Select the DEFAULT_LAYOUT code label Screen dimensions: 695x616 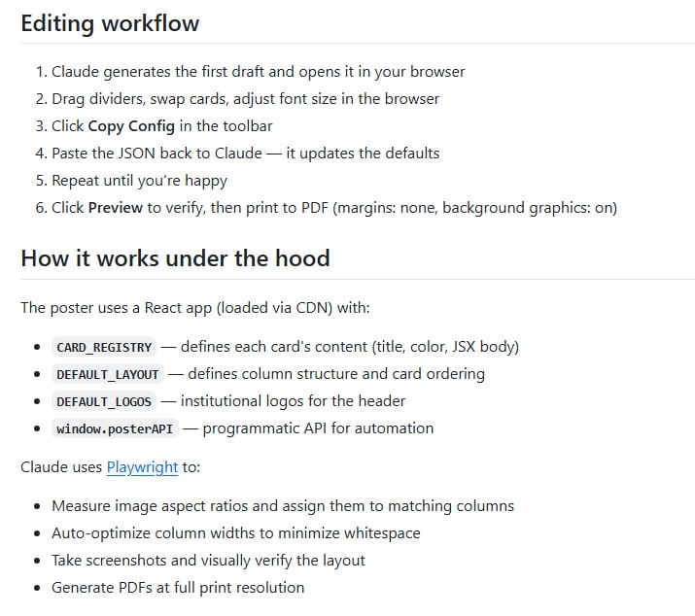(107, 374)
